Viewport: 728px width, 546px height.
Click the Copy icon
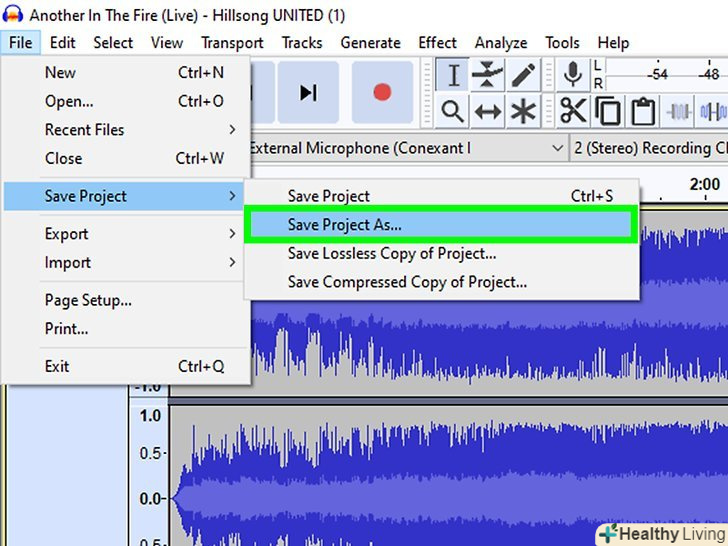click(x=607, y=111)
